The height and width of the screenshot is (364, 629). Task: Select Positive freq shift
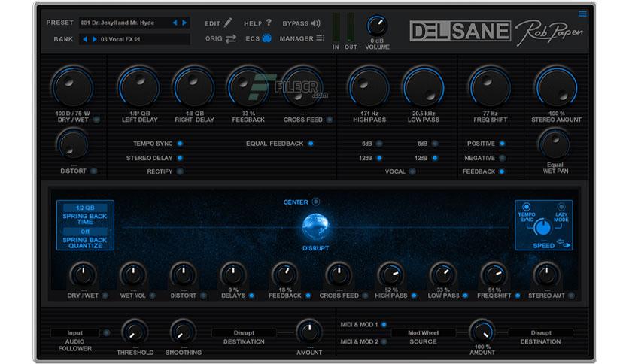pos(502,144)
